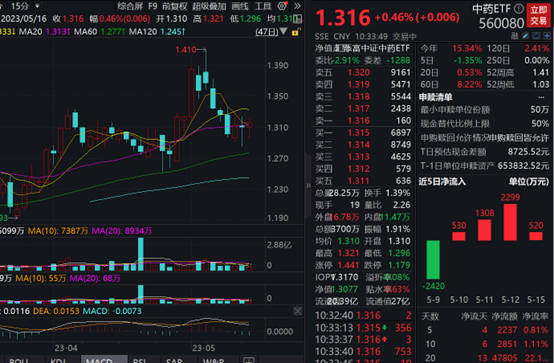This screenshot has height=363, width=554.
Task: Click the blue pencil note icon
Action: 525,36
